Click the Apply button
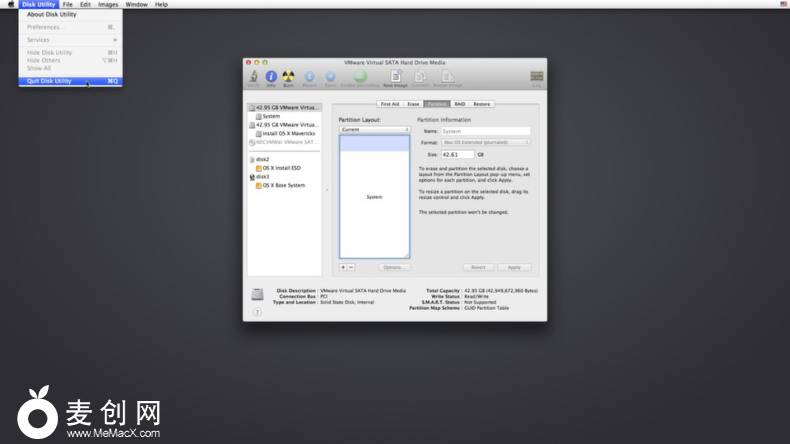Viewport: 790px width, 444px height. pos(514,267)
